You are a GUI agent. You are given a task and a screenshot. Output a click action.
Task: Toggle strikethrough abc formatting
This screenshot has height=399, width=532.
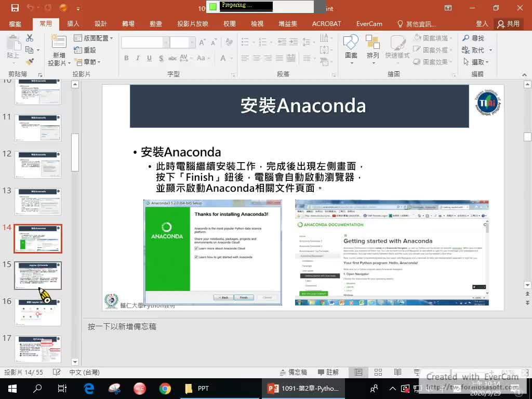coord(172,58)
